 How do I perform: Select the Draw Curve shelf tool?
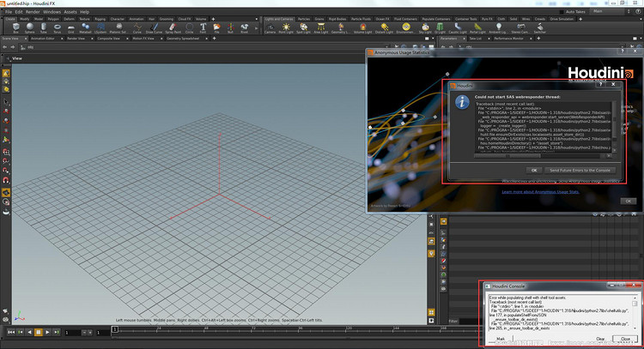tap(154, 28)
